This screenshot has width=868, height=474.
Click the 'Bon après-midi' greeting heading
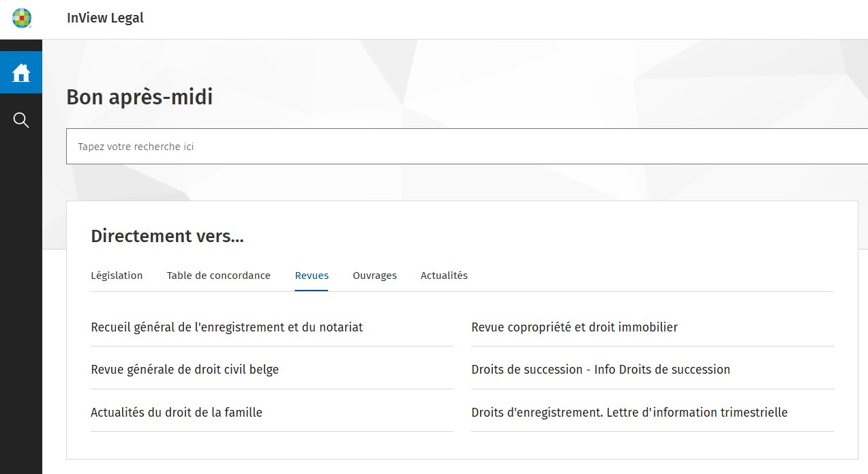139,98
